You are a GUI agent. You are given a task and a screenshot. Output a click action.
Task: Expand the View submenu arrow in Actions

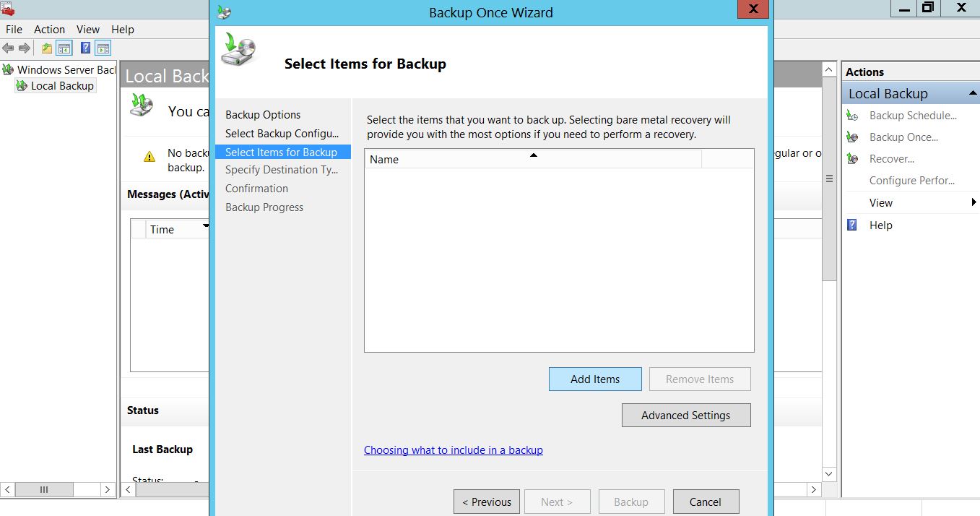(974, 203)
